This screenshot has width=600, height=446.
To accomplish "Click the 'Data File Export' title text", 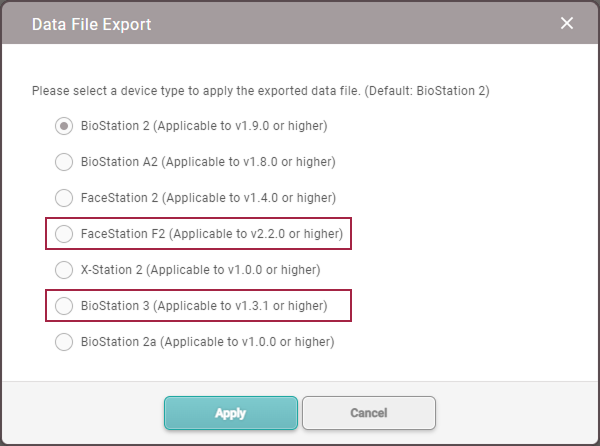I will tap(91, 24).
